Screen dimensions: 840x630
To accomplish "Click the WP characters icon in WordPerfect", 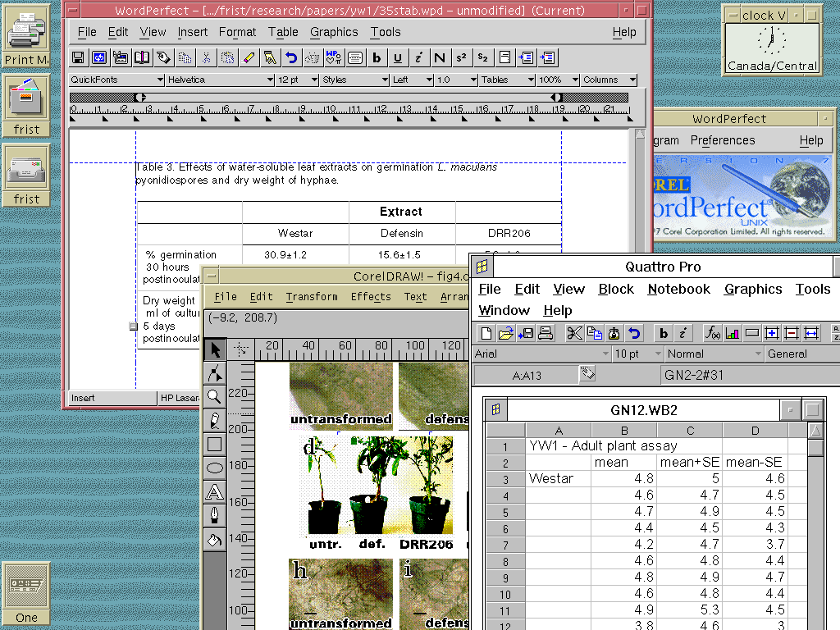I will tap(334, 58).
